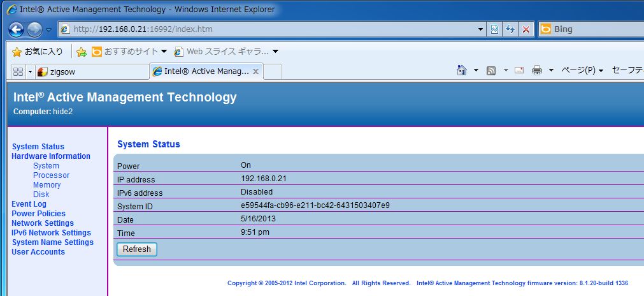
Task: Click the IP address value 192.168.0.21 in the table
Action: coord(264,179)
